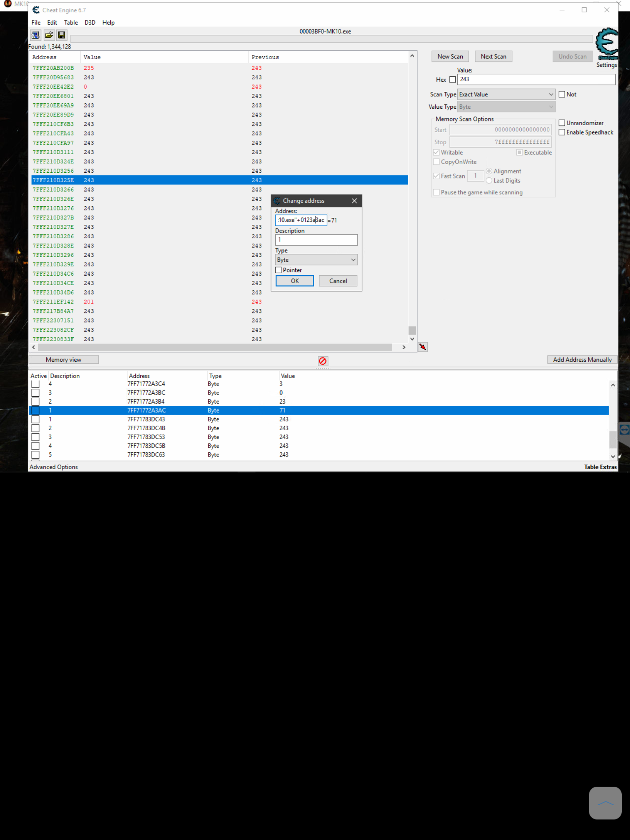The width and height of the screenshot is (630, 840).
Task: Open the Help menu
Action: 108,23
